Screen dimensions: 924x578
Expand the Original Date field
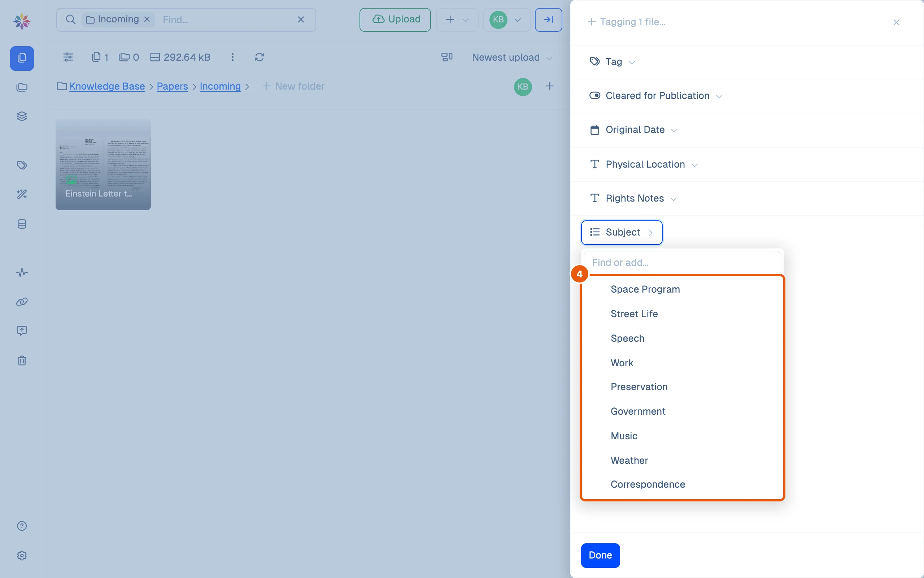coord(633,130)
